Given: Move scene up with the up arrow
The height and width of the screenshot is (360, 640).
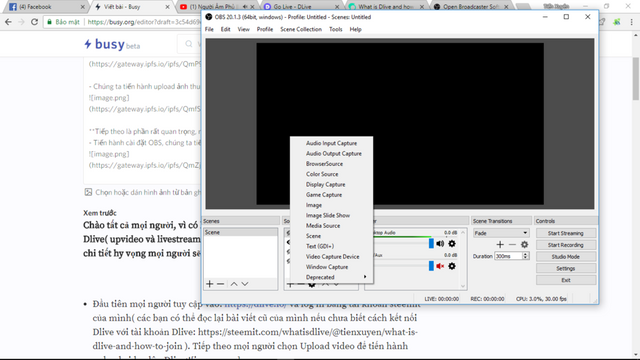Looking at the screenshot, I should point(234,284).
